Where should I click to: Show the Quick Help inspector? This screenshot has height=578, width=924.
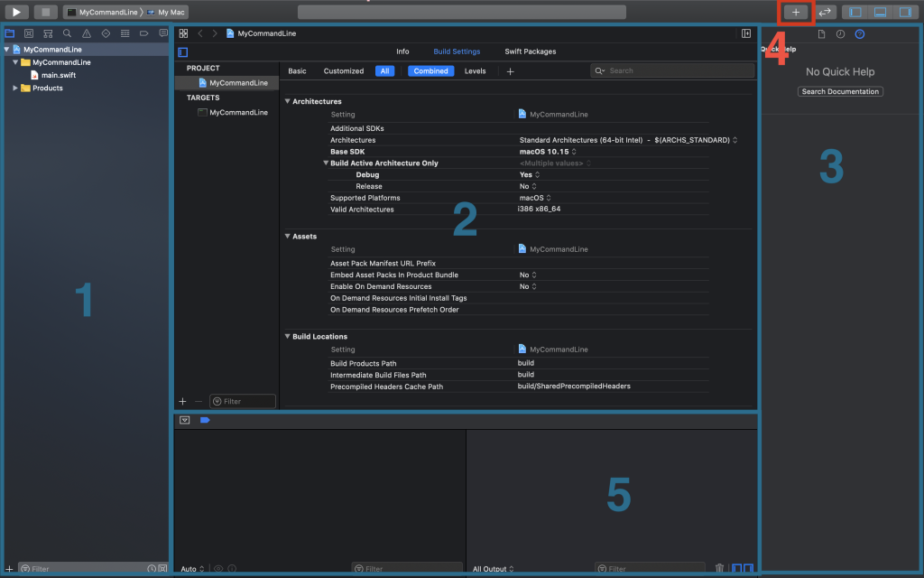(x=860, y=34)
